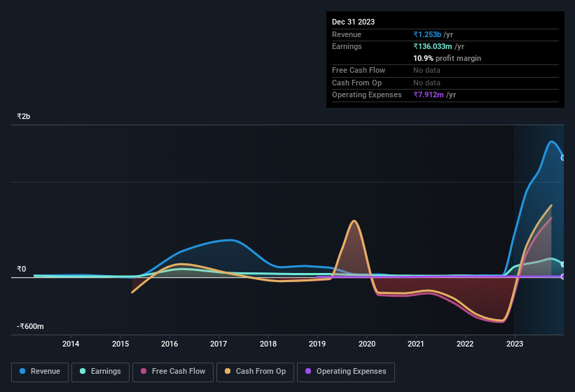Click the teal Earnings legend dot
The width and height of the screenshot is (575, 392).
pos(83,371)
